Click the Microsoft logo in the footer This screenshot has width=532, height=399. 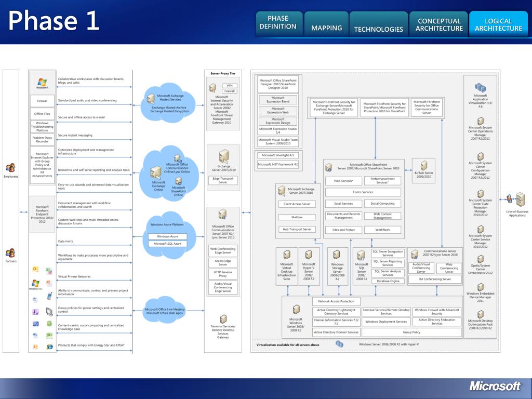tap(495, 386)
